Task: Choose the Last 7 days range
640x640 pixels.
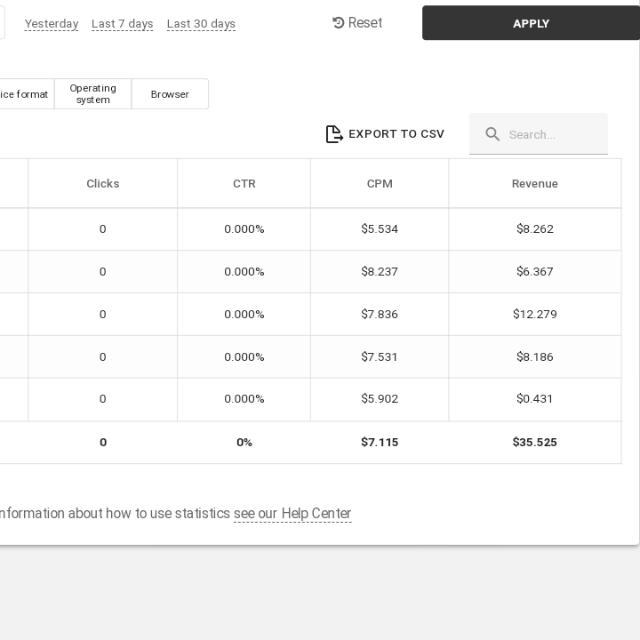Action: pos(122,24)
